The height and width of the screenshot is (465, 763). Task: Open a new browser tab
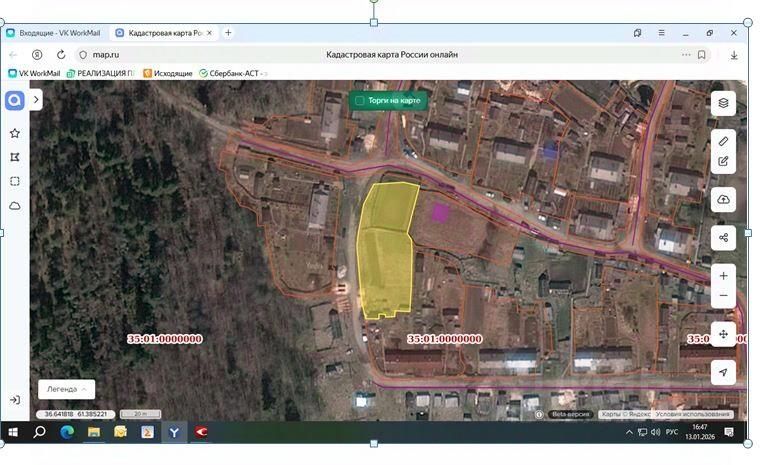coord(228,33)
